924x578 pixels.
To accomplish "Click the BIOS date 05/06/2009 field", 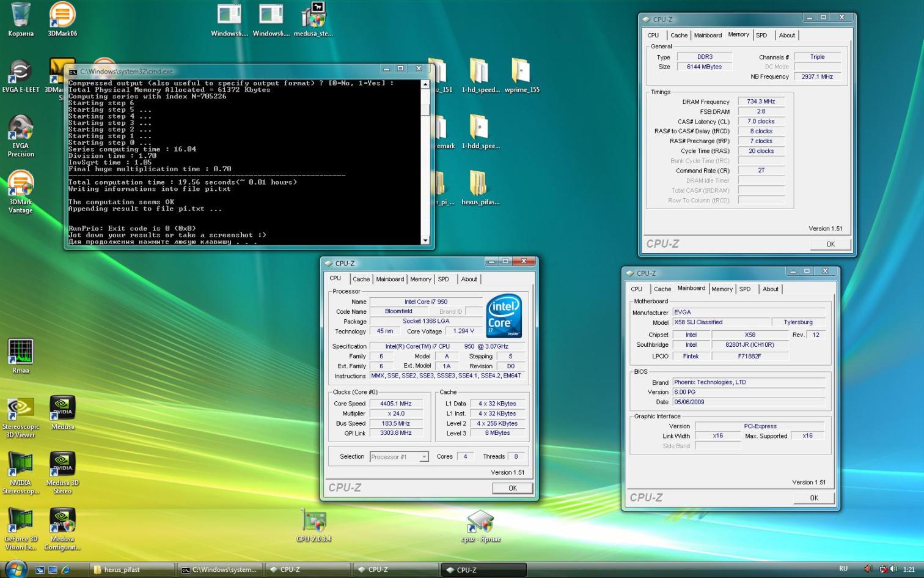I will 749,402.
